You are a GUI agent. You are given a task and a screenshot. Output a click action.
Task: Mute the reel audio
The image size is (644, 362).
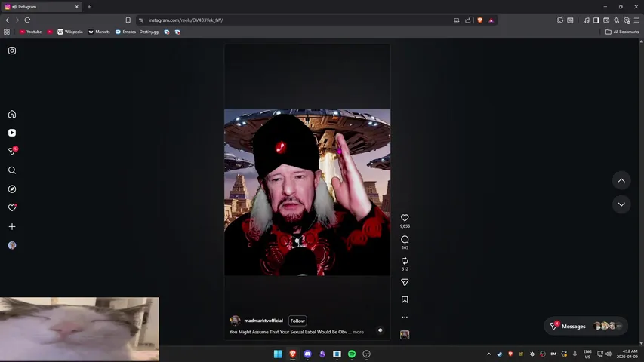381,330
